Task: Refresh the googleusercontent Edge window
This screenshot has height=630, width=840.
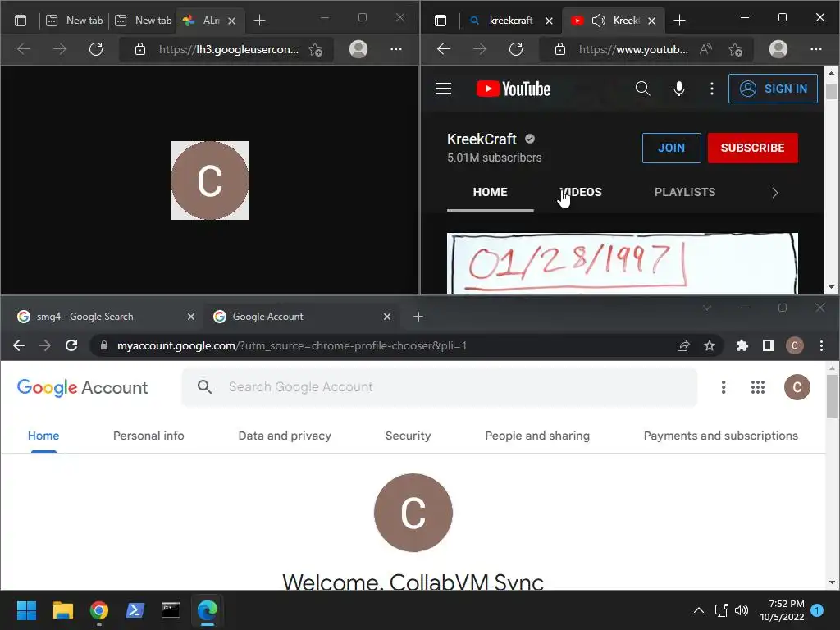Action: pyautogui.click(x=96, y=49)
